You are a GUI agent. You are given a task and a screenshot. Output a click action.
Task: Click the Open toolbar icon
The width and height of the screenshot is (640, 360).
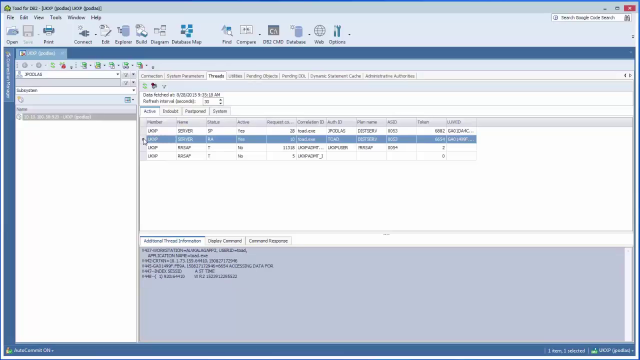[12, 34]
